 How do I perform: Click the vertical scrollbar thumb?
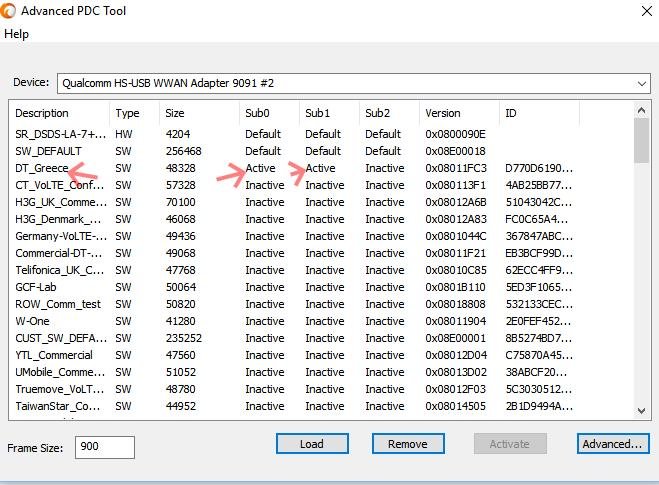641,141
